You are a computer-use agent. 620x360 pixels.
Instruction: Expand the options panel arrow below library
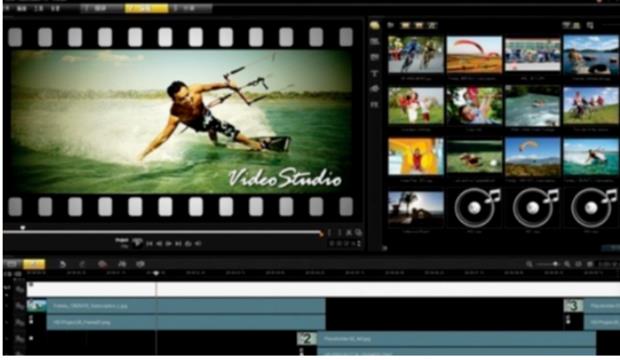[x=384, y=248]
